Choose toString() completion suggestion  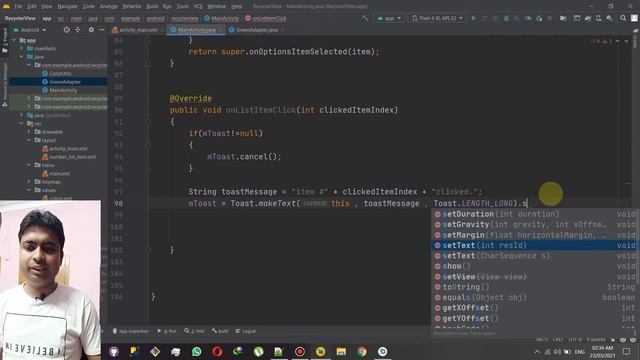click(535, 287)
